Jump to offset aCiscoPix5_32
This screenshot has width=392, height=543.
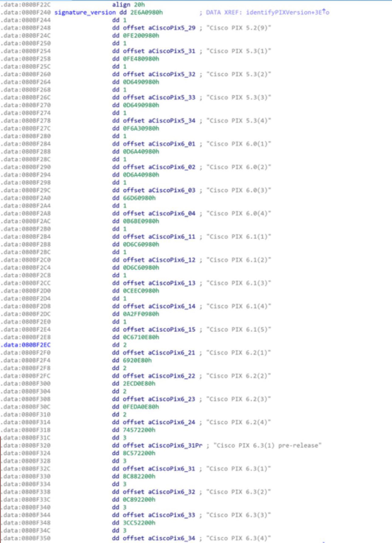(172, 74)
